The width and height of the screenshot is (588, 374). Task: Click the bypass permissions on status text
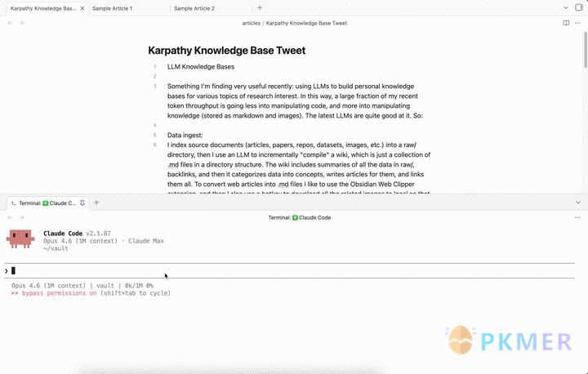coord(60,293)
